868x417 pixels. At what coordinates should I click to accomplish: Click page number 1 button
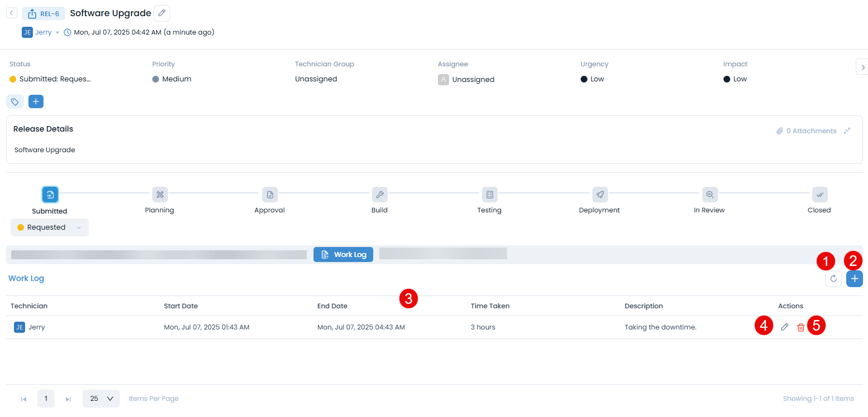46,399
